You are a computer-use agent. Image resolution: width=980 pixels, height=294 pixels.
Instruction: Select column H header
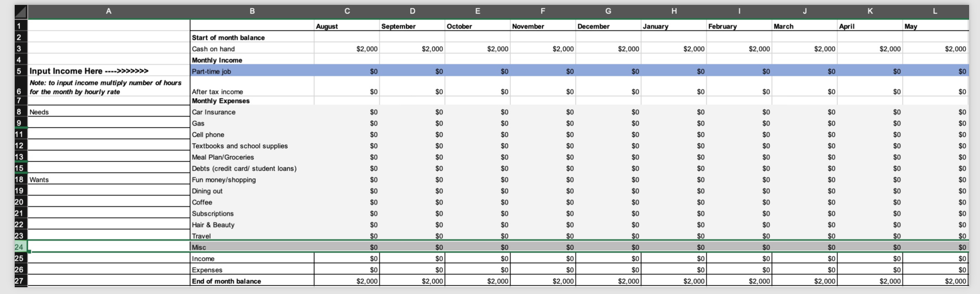(674, 11)
